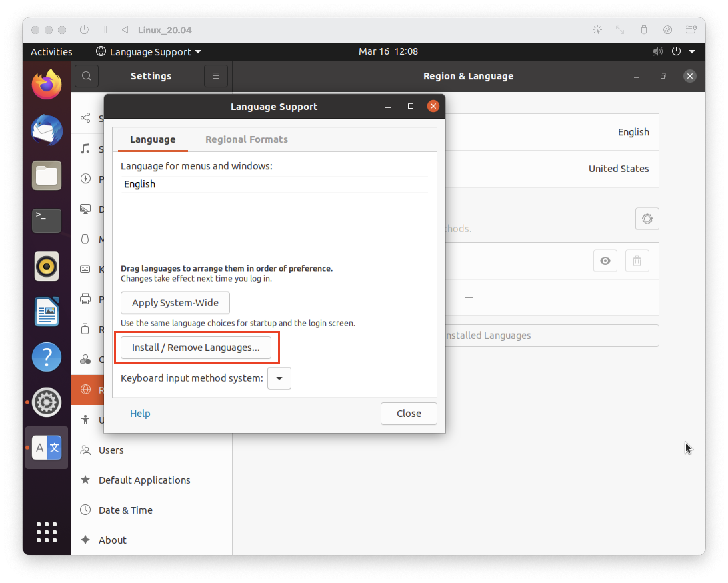
Task: Select the Language tab
Action: (x=153, y=139)
